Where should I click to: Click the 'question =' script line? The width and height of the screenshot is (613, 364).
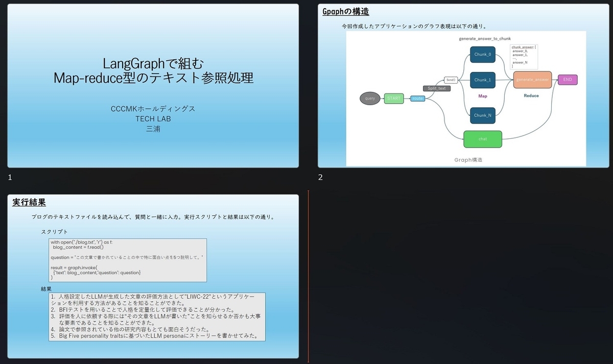point(127,257)
